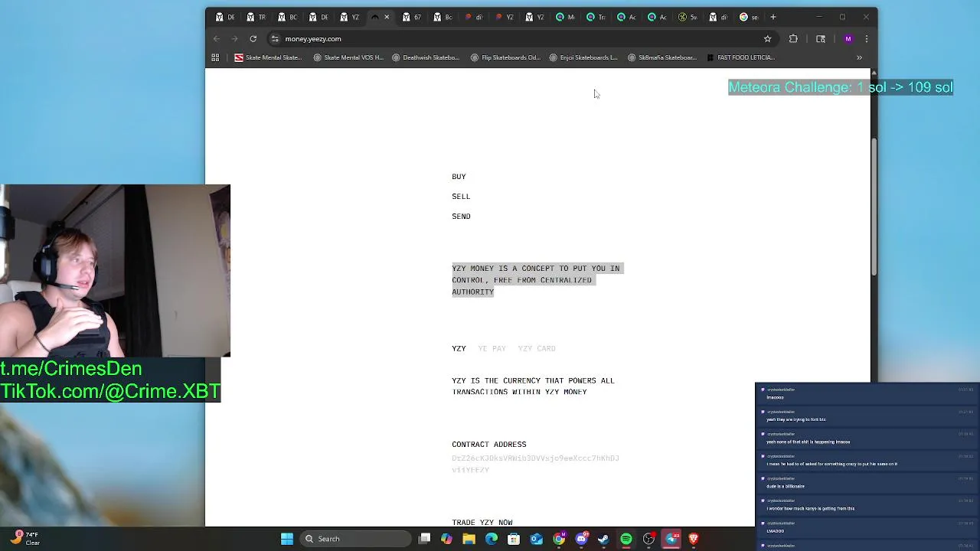
Task: Select the YE PAY section tab
Action: (492, 348)
